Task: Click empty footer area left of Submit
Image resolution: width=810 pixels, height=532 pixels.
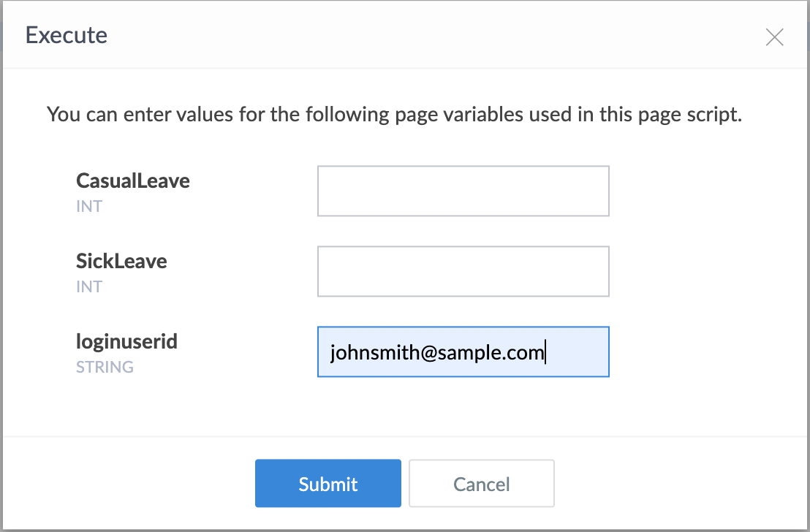Action: 129,484
